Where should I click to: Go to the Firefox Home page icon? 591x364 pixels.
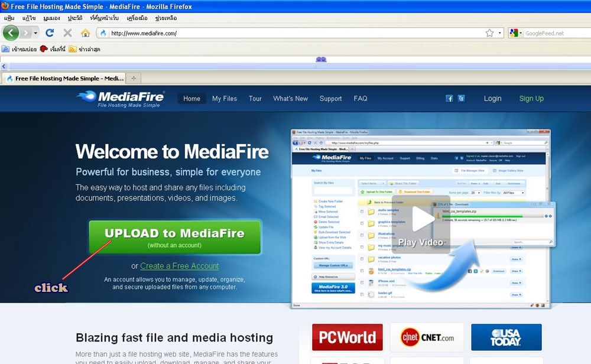point(86,33)
